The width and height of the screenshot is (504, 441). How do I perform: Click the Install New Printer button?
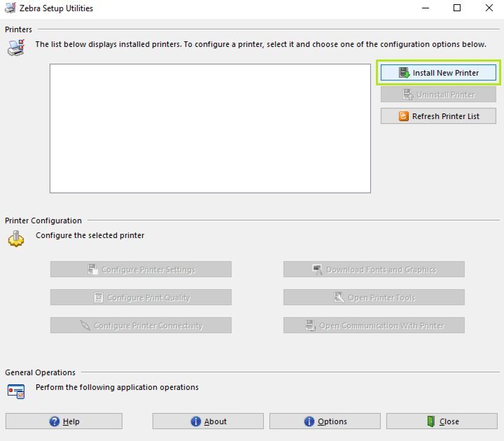438,73
